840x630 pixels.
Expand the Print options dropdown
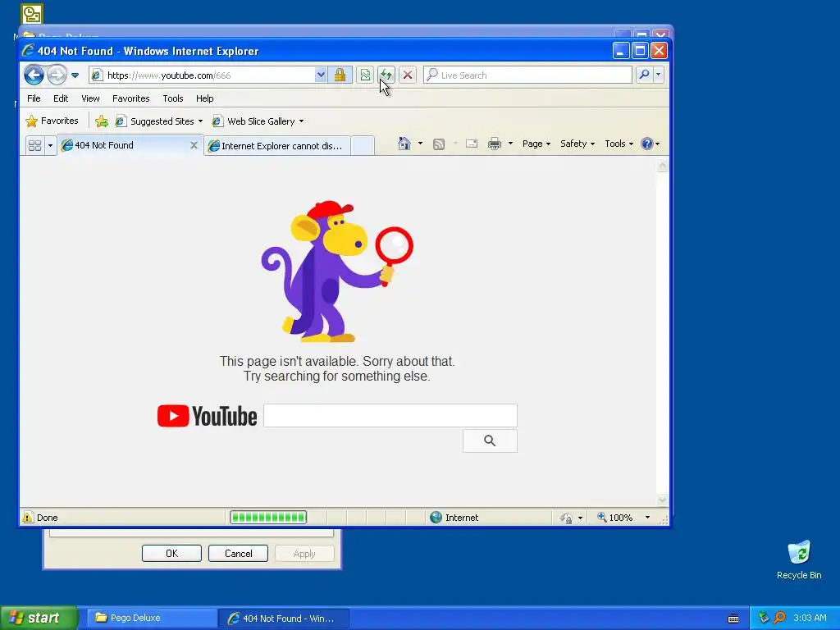coord(510,144)
